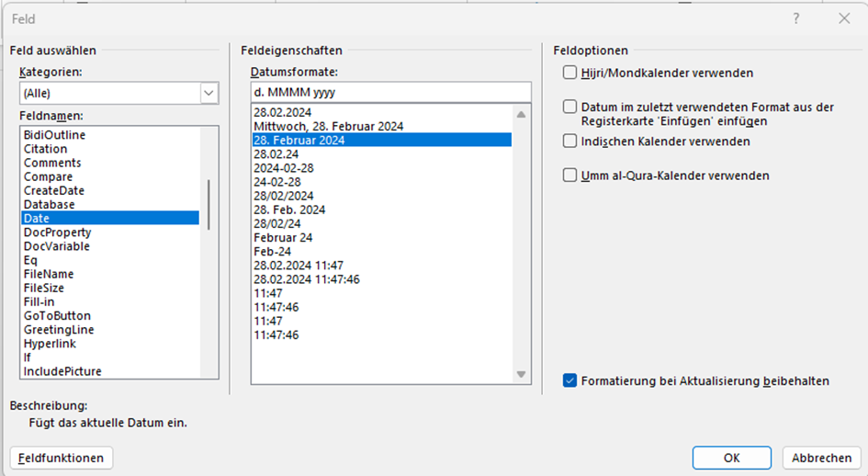The height and width of the screenshot is (476, 868).
Task: Click the Feldfunktionen button
Action: coord(61,458)
